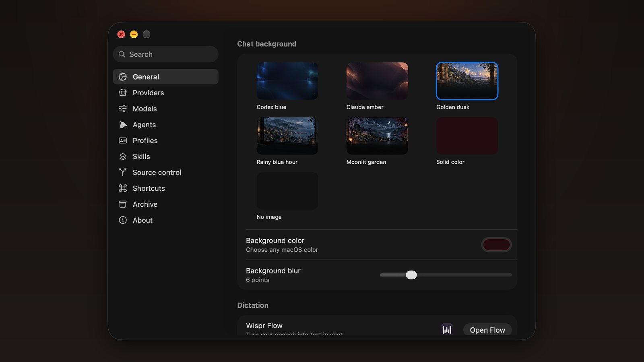Click the Wispr Flow waveform icon
Screen dimensions: 644x362
click(x=447, y=330)
